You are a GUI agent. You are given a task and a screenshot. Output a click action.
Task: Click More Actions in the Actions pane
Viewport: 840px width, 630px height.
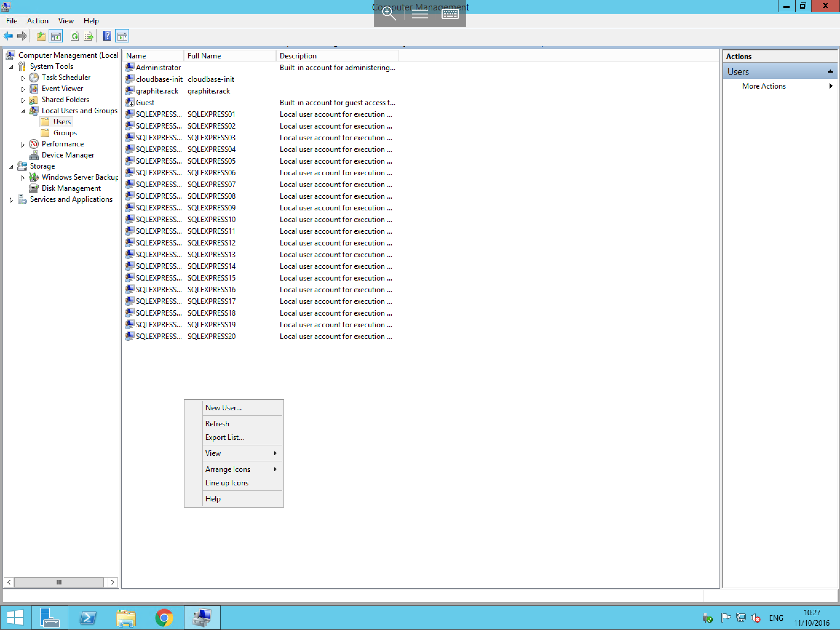pyautogui.click(x=764, y=86)
